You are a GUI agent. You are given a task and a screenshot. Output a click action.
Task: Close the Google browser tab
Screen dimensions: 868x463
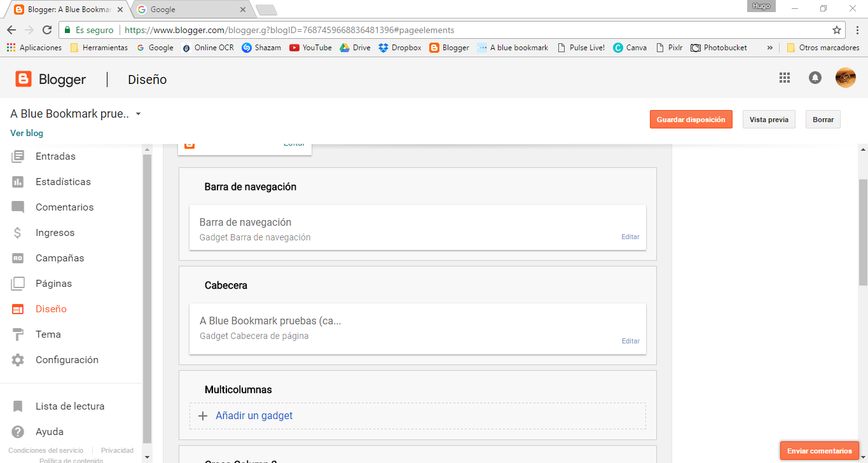point(243,10)
